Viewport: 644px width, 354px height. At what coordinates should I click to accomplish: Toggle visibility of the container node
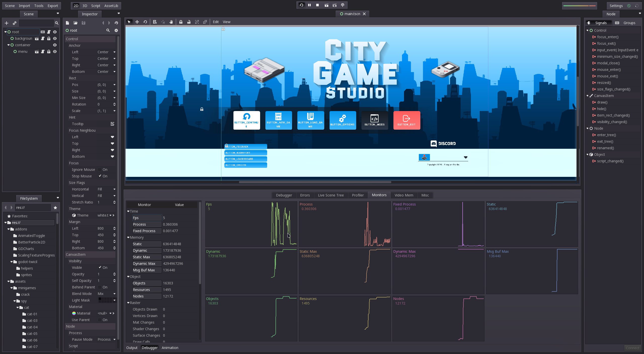(55, 45)
